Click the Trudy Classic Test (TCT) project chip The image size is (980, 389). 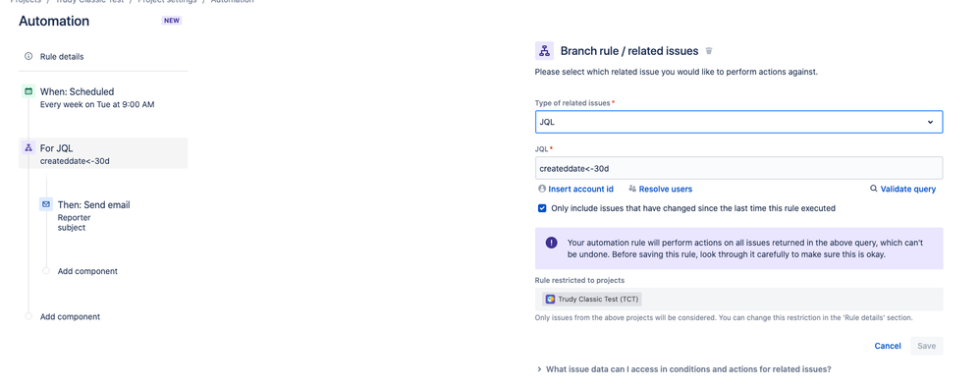[x=592, y=299]
